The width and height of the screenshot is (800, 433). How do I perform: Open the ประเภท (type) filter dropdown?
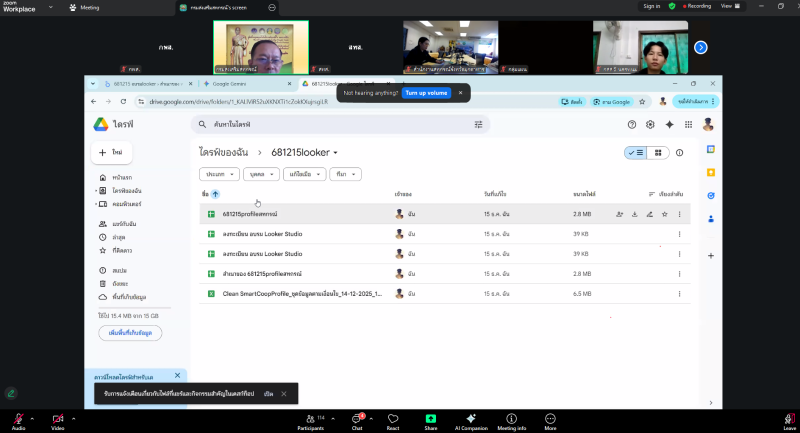tap(219, 174)
